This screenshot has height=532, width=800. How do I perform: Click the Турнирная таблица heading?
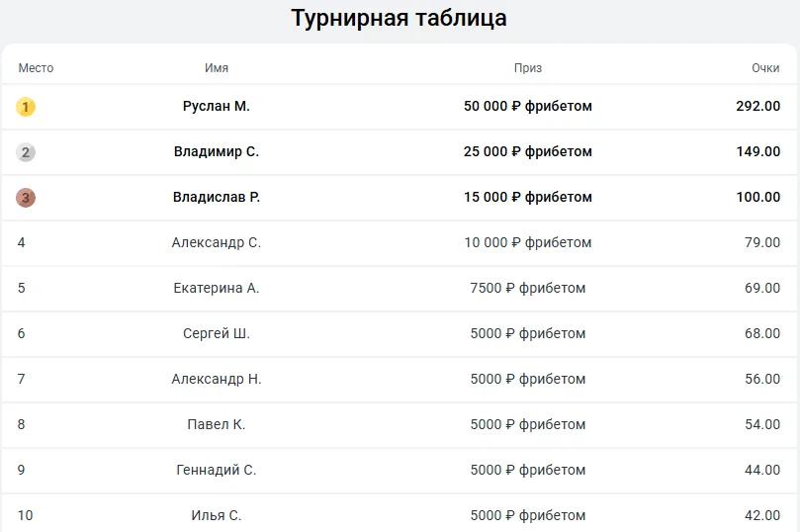[x=399, y=18]
